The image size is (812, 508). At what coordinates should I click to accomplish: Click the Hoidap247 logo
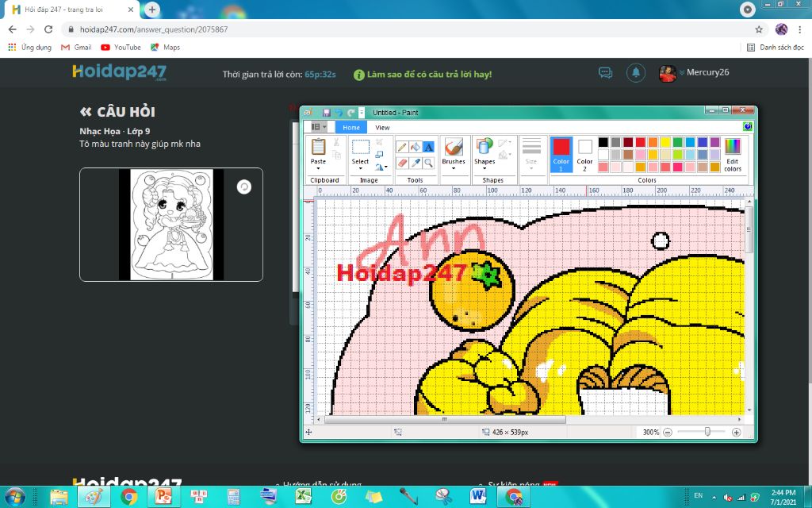coord(120,72)
